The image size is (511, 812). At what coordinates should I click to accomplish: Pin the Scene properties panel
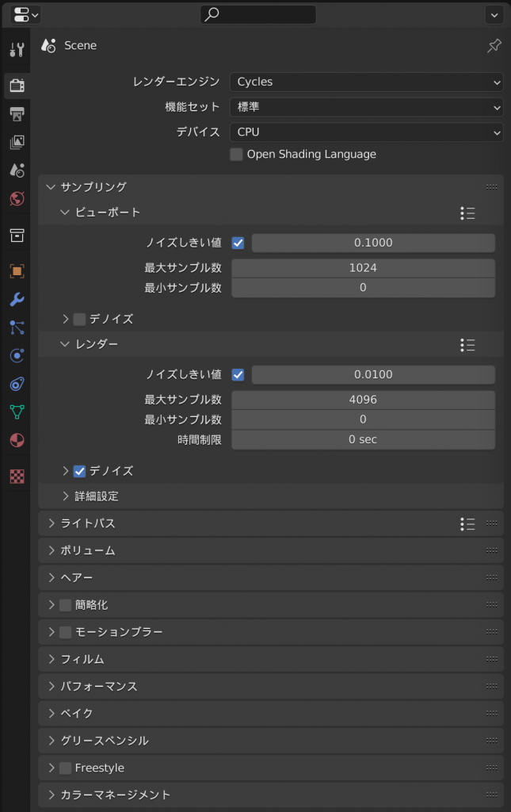coord(494,45)
